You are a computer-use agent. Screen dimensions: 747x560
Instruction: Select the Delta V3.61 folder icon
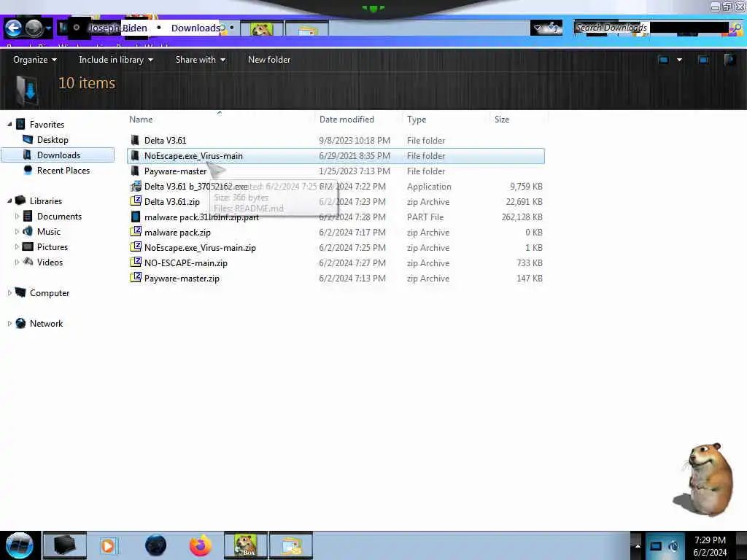135,140
